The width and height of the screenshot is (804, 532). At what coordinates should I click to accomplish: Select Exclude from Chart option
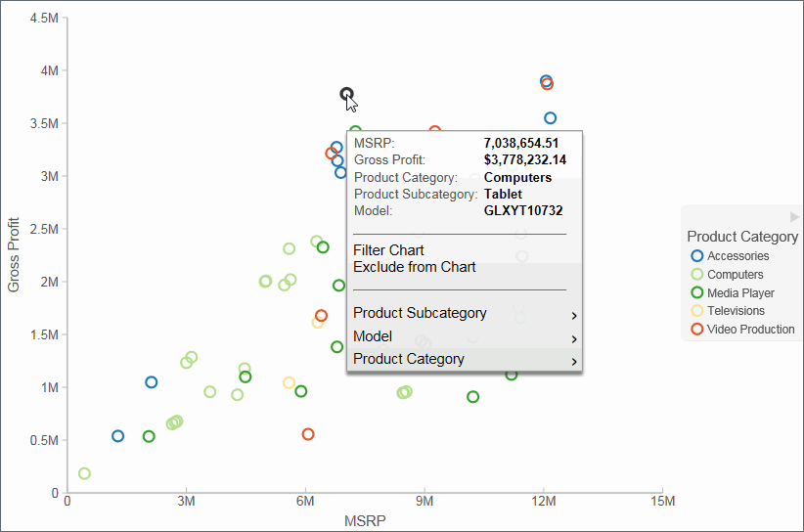click(x=414, y=267)
